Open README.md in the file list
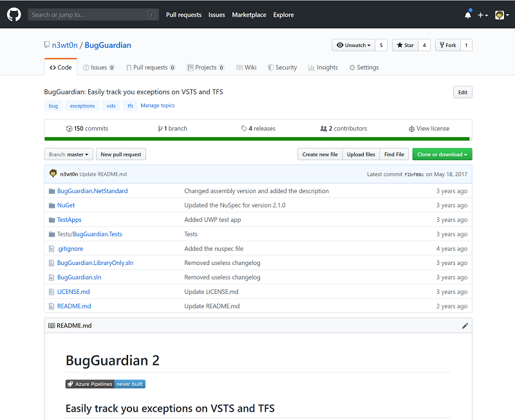Viewport: 515px width, 420px height. tap(74, 306)
